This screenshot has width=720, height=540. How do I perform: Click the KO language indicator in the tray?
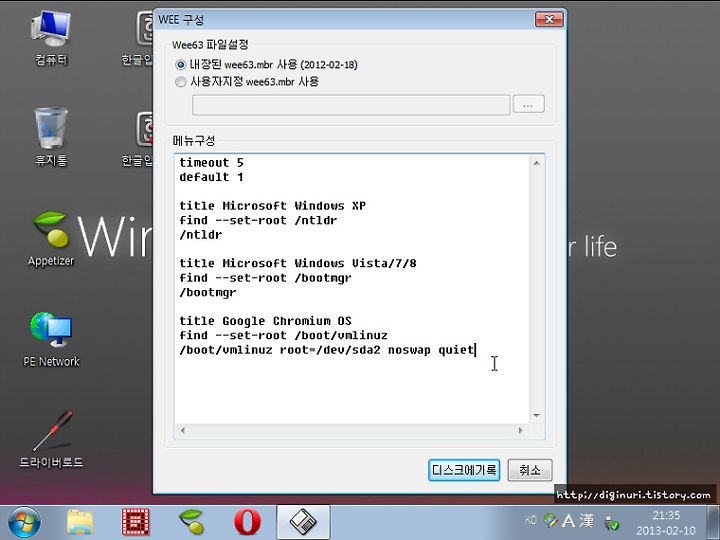point(530,520)
